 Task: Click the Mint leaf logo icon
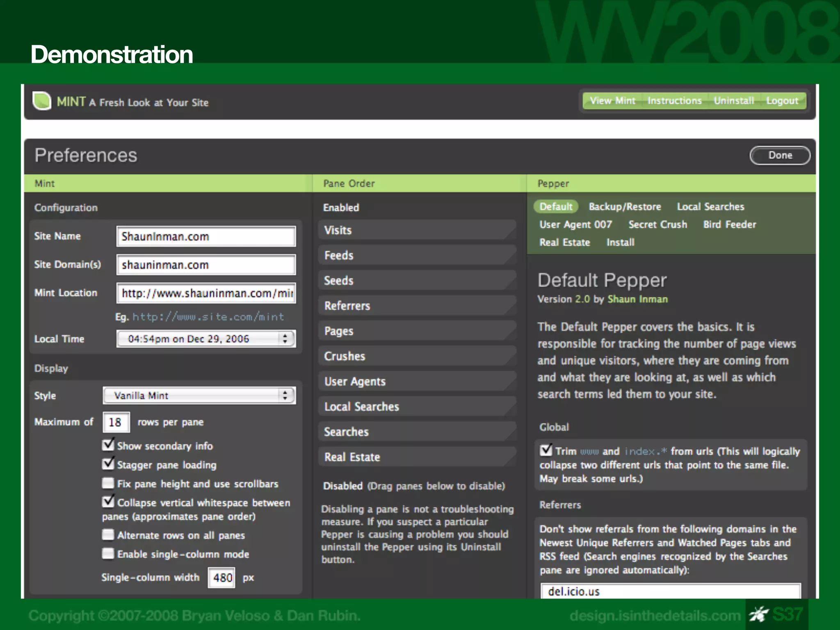pyautogui.click(x=41, y=101)
